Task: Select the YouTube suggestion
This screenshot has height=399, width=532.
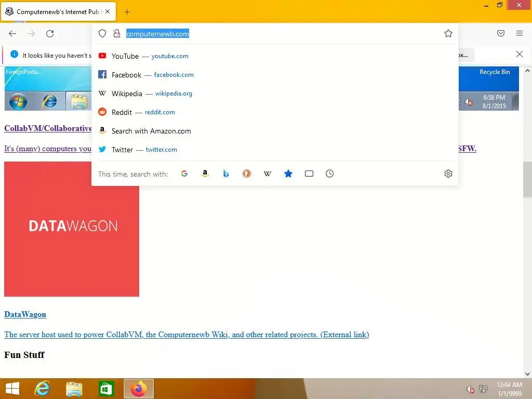Action: click(275, 56)
